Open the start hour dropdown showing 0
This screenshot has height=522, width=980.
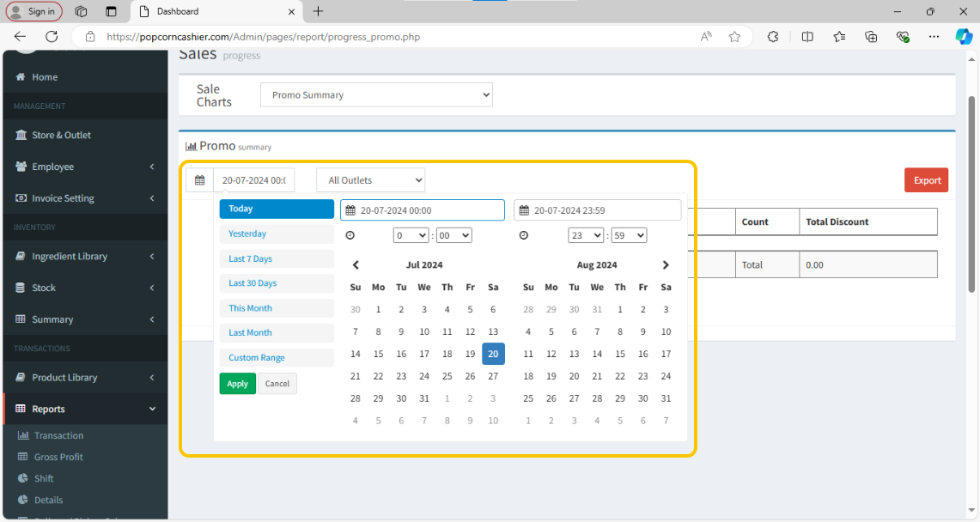coord(411,235)
